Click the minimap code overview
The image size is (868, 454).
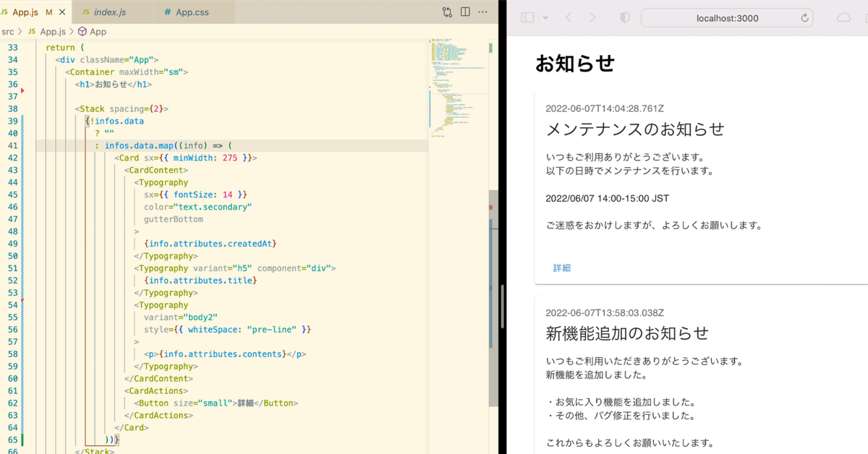coord(457,87)
